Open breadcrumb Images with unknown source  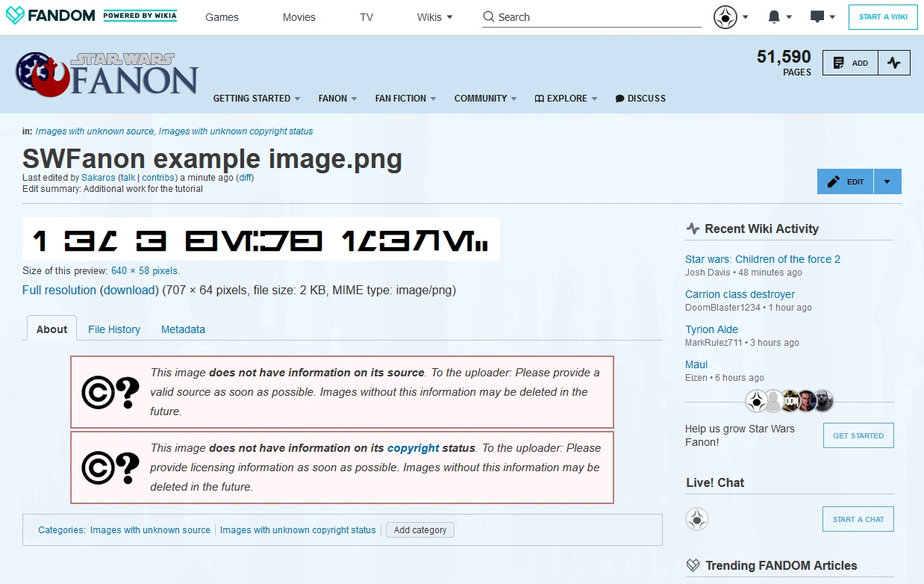(x=95, y=131)
